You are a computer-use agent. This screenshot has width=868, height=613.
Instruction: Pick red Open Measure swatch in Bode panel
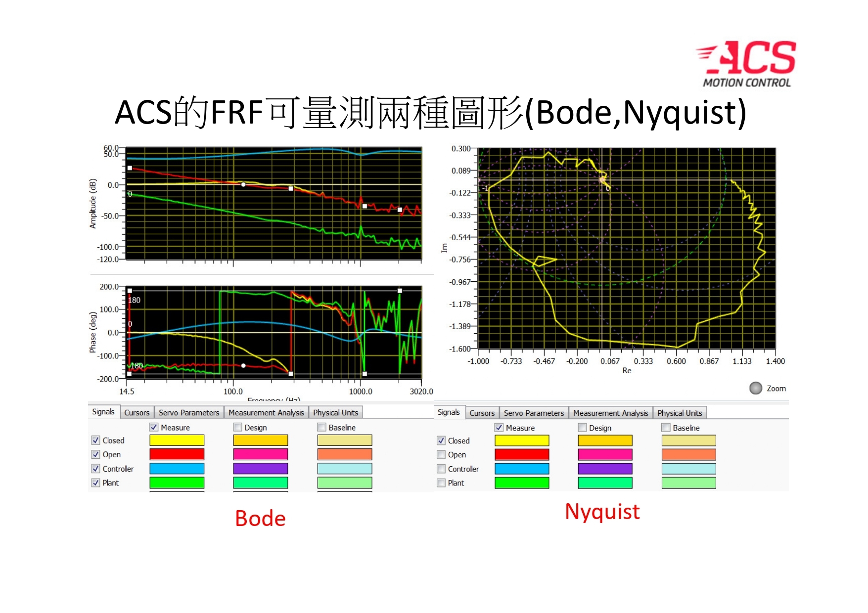point(177,454)
